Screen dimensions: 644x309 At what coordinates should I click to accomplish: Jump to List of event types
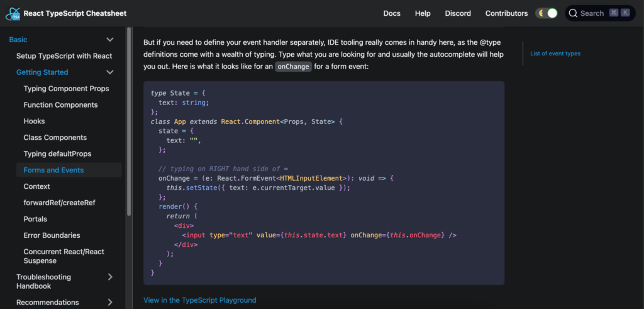pyautogui.click(x=555, y=53)
